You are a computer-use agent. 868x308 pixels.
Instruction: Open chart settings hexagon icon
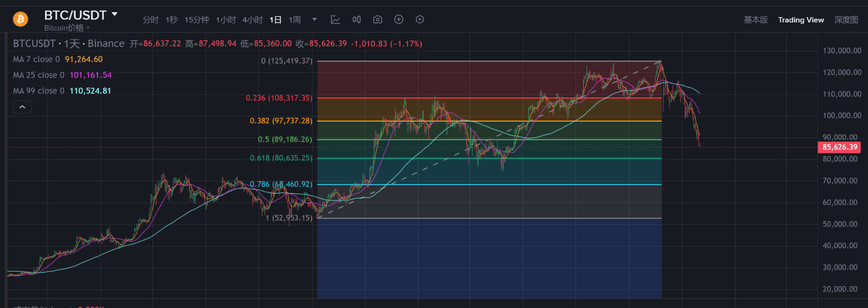click(420, 19)
